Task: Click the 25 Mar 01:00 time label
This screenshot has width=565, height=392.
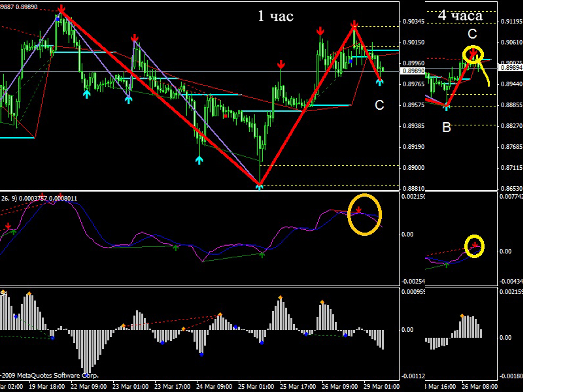Action: [256, 387]
